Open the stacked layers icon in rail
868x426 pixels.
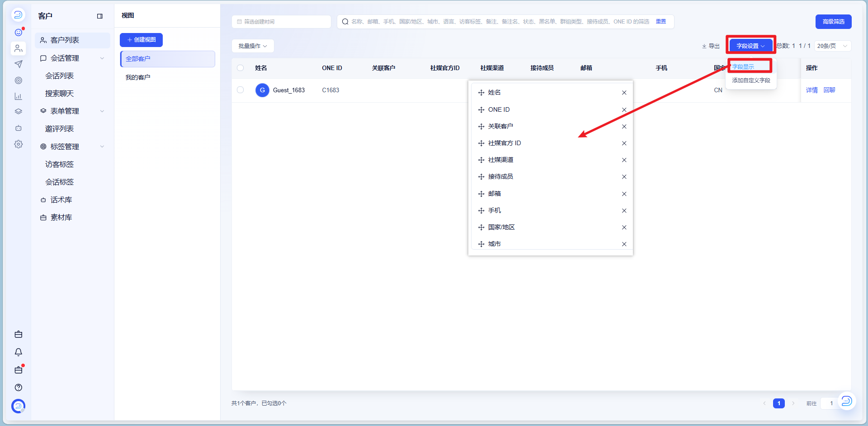click(x=19, y=112)
